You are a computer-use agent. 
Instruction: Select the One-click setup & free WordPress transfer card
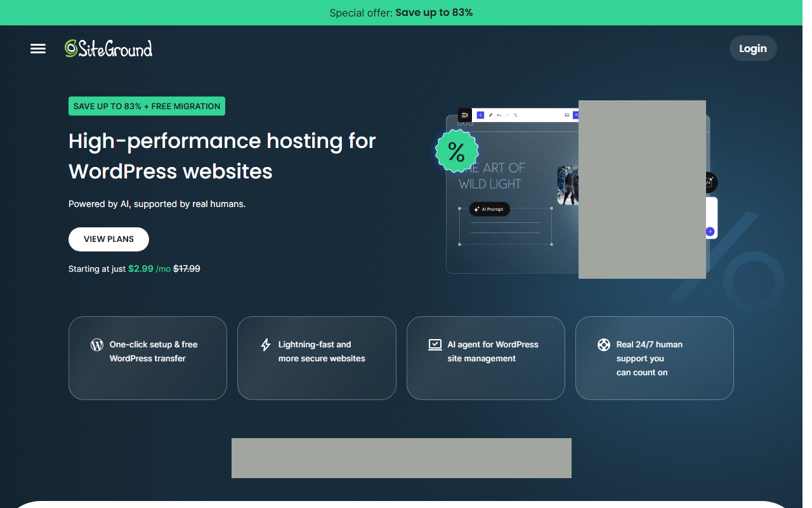(148, 358)
